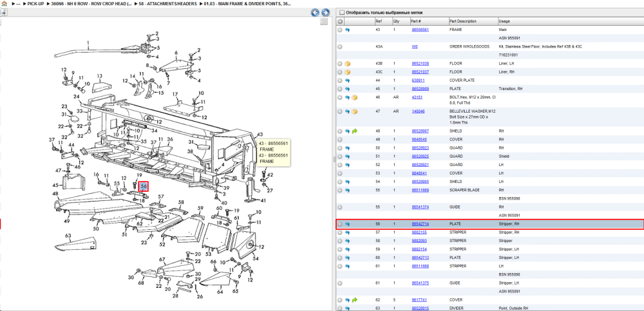Image resolution: width=644 pixels, height=311 pixels.
Task: Click plus icon for GUIDE 86541375
Action: click(x=340, y=283)
